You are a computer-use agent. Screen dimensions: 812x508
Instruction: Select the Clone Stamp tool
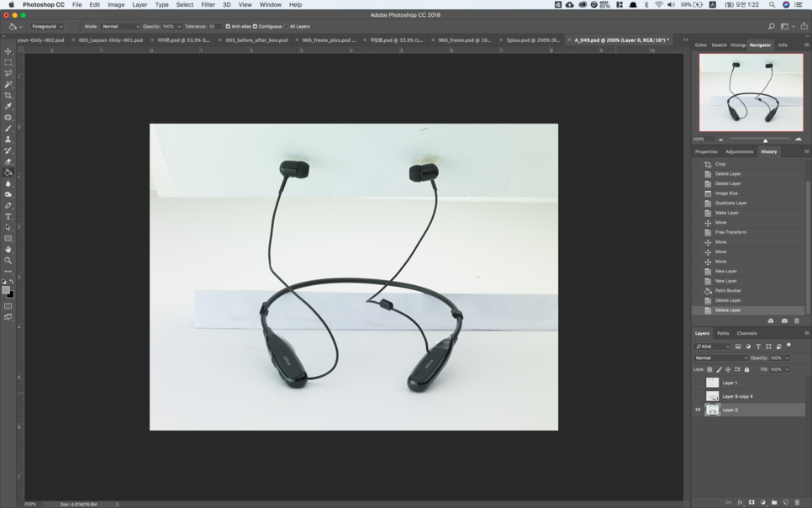(8, 140)
